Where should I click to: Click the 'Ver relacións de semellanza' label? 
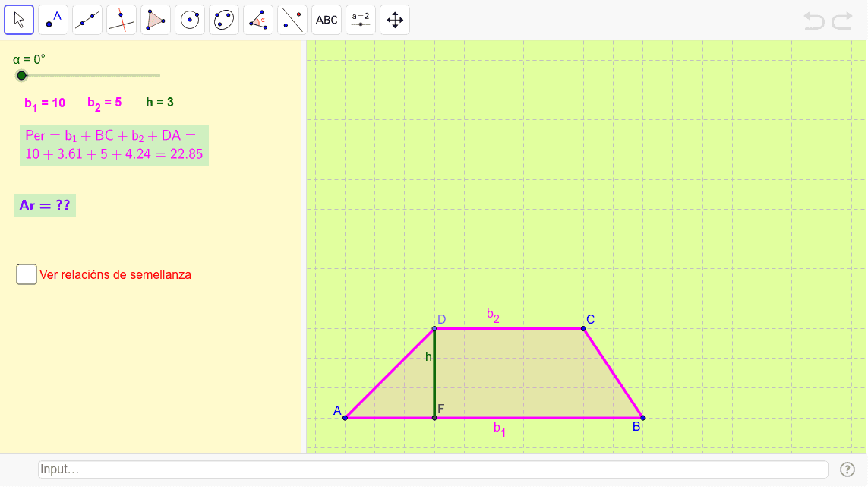(115, 275)
